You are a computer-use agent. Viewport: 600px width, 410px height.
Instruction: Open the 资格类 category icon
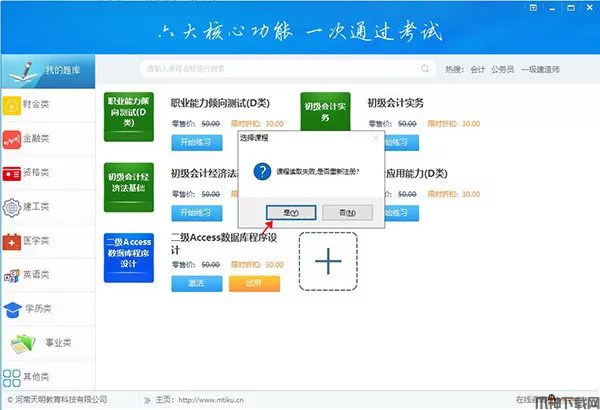pyautogui.click(x=12, y=174)
